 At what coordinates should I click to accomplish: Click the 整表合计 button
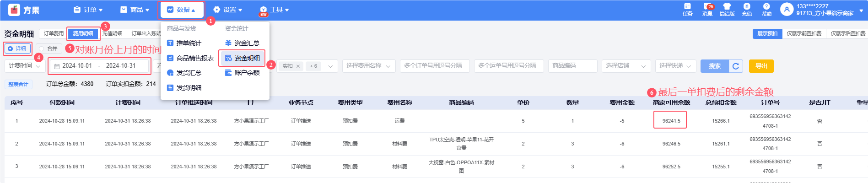pos(18,84)
